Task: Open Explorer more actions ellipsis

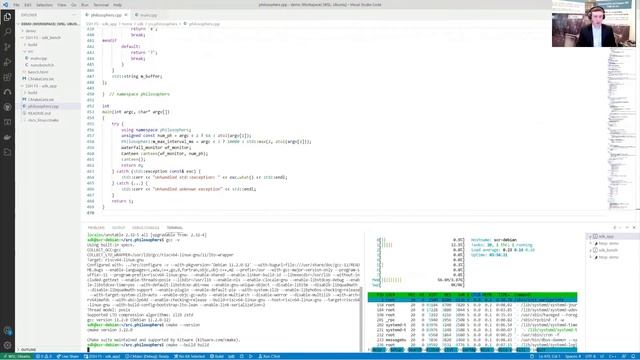Action: coord(74,15)
